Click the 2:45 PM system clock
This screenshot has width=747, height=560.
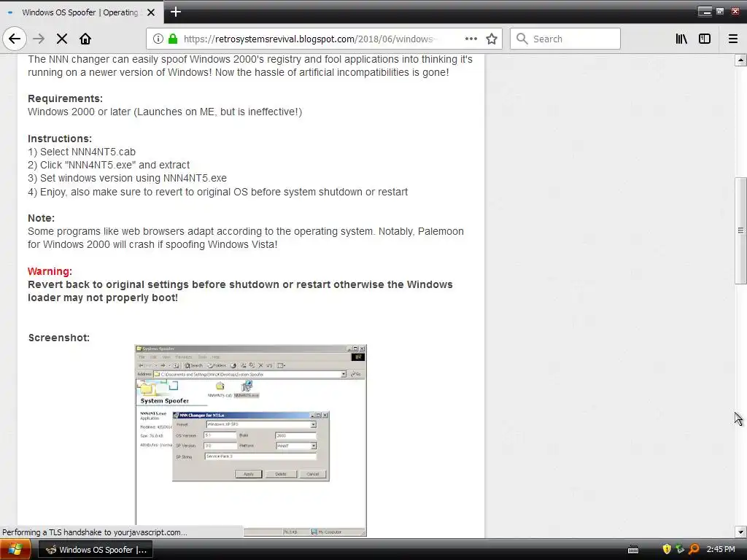pyautogui.click(x=721, y=550)
